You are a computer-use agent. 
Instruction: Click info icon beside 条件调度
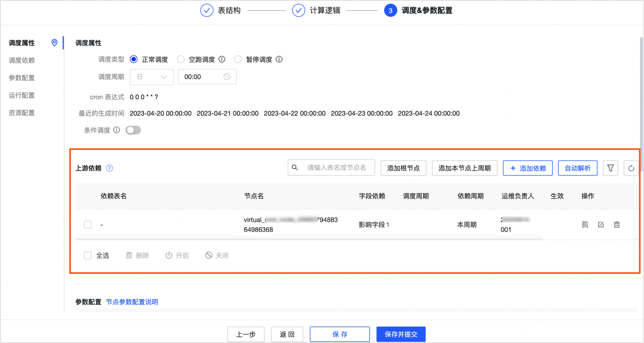coord(116,130)
